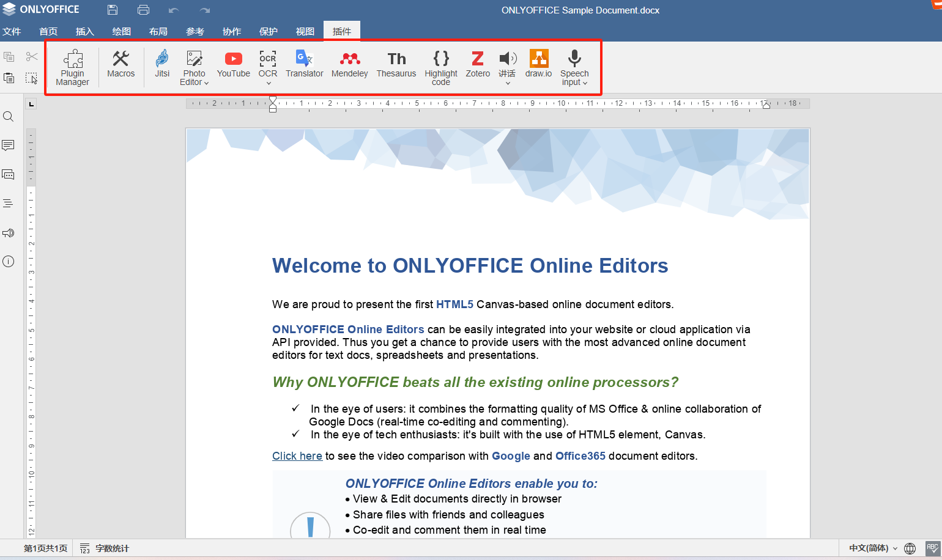Switch to the 参考 tab

tap(195, 31)
